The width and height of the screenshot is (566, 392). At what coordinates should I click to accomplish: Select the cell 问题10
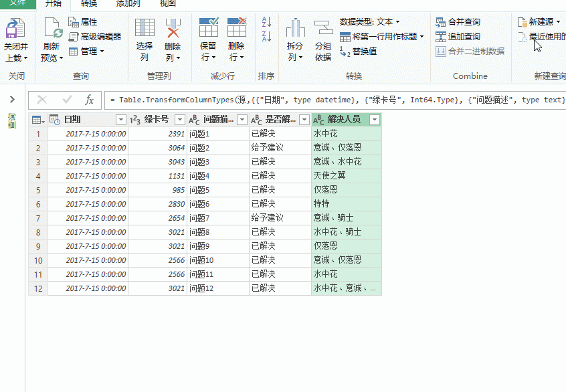[217, 260]
